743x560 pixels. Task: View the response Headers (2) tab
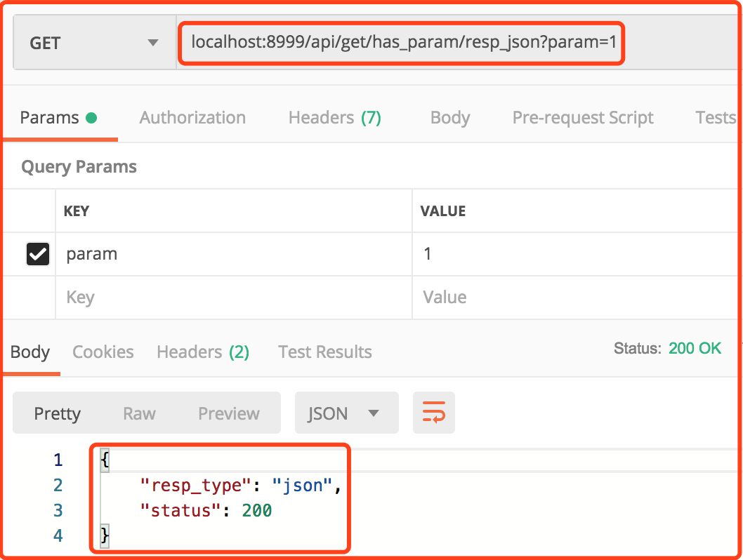tap(203, 352)
